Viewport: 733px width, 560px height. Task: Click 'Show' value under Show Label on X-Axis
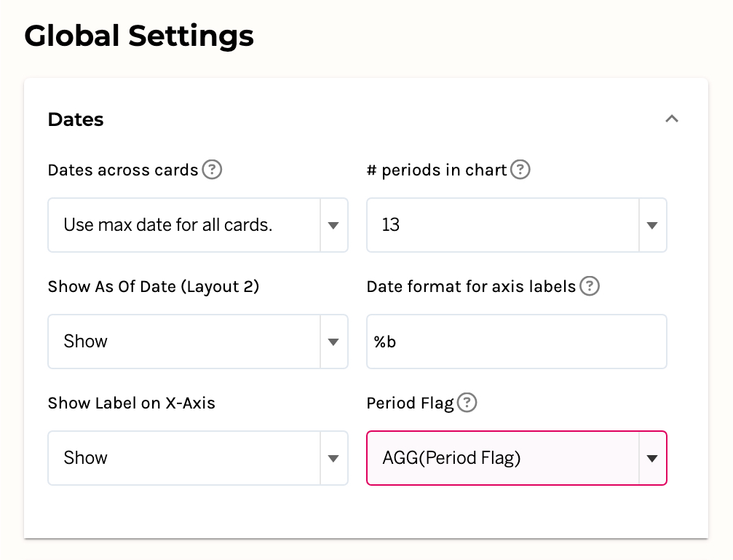coord(86,458)
